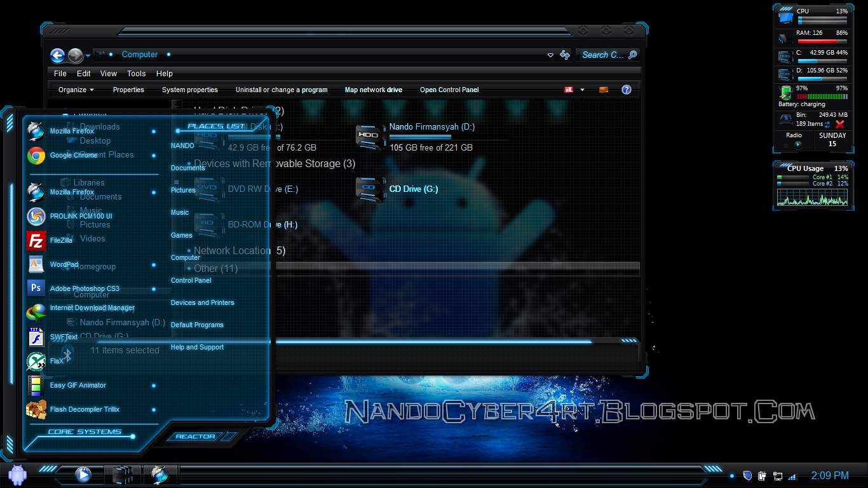Expand the Adobe Photoshop CS3 jump list
The width and height of the screenshot is (868, 488).
[x=154, y=289]
